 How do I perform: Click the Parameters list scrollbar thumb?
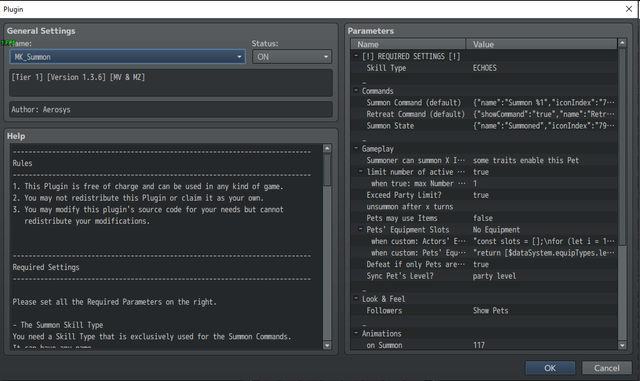[622, 147]
